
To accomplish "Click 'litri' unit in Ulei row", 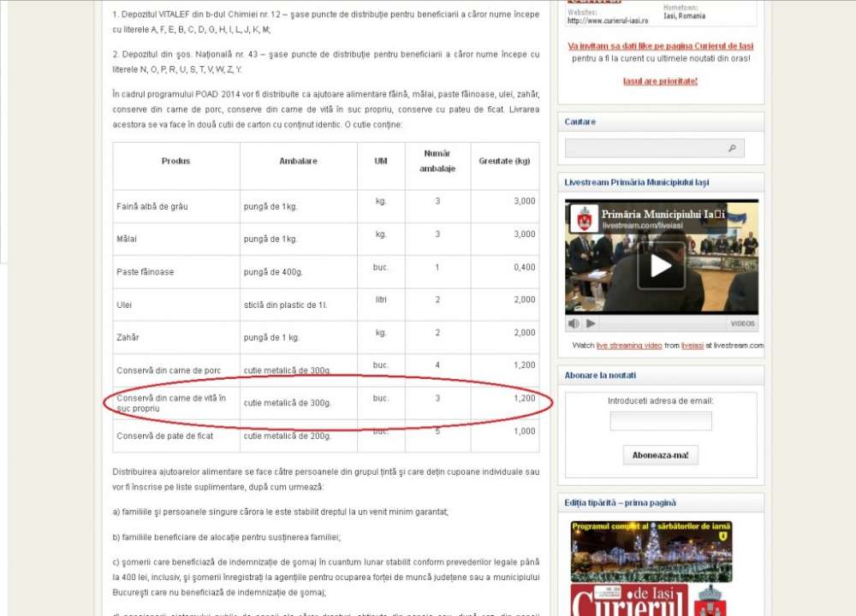I will coord(381,299).
